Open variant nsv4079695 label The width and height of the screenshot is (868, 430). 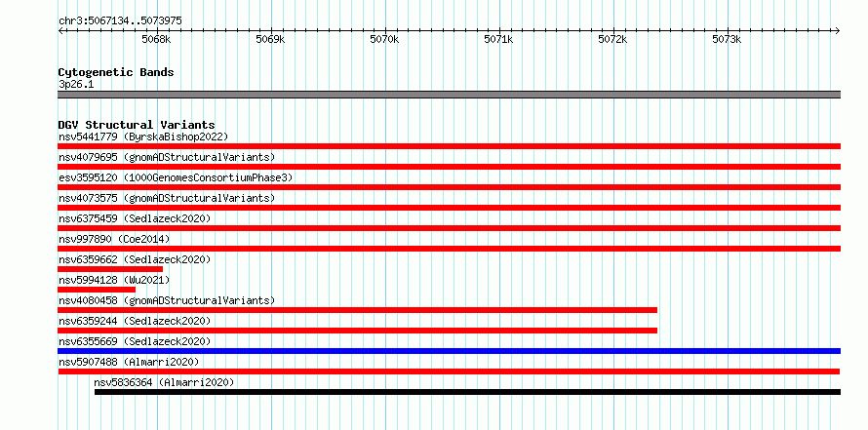(x=167, y=157)
